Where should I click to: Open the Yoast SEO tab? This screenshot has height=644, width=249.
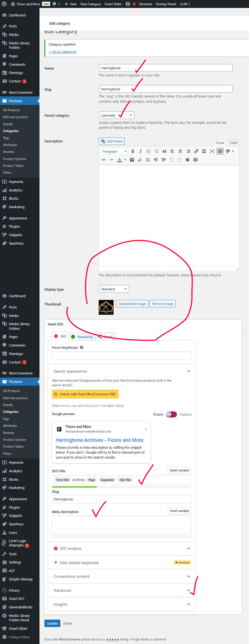60,336
